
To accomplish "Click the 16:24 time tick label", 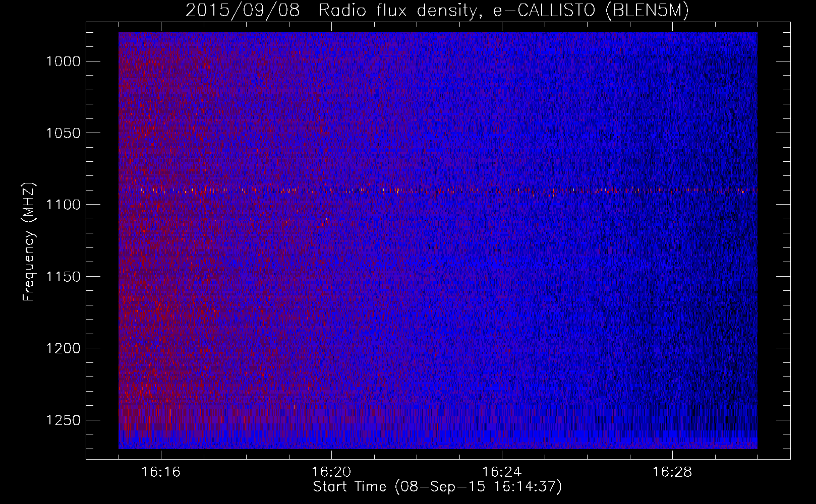I will click(502, 472).
